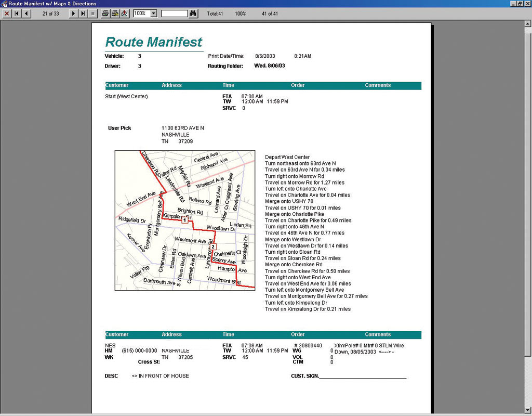This screenshot has height=416, width=532.
Task: Click the 'Total:41' record count
Action: [215, 14]
